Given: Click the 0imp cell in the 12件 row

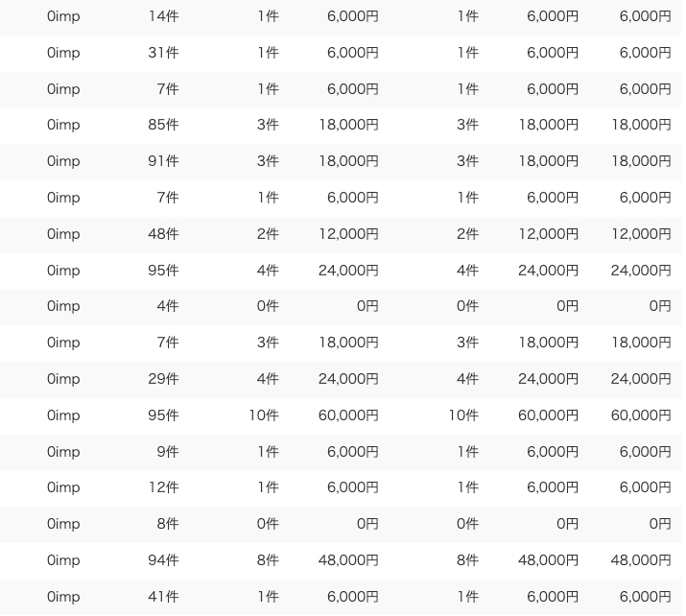Looking at the screenshot, I should [x=63, y=487].
